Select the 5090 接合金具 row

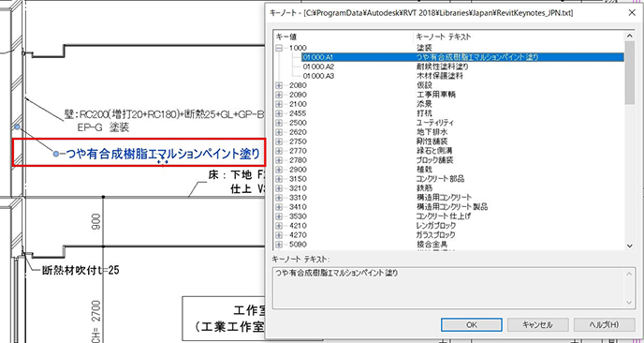pyautogui.click(x=449, y=245)
